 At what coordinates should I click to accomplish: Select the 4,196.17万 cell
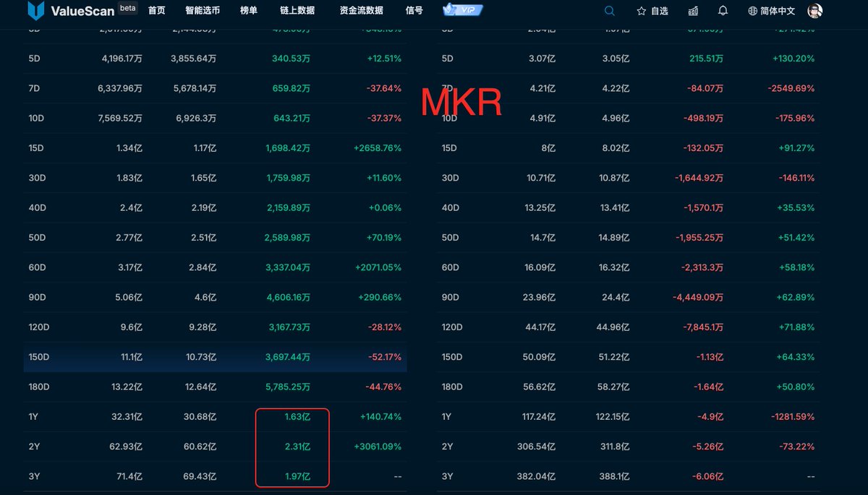[x=122, y=59]
